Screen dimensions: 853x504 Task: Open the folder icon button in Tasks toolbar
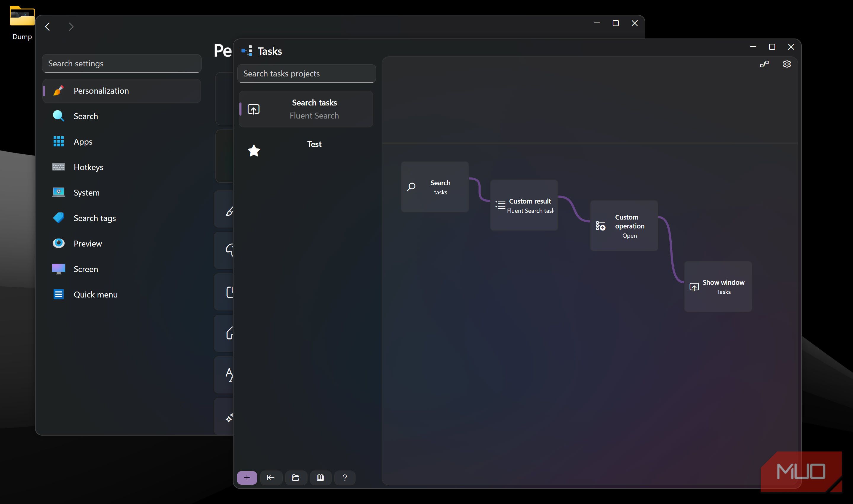point(295,478)
